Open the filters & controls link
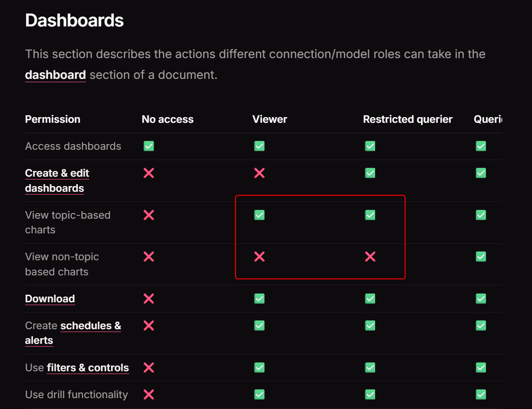The height and width of the screenshot is (409, 532). pyautogui.click(x=88, y=367)
